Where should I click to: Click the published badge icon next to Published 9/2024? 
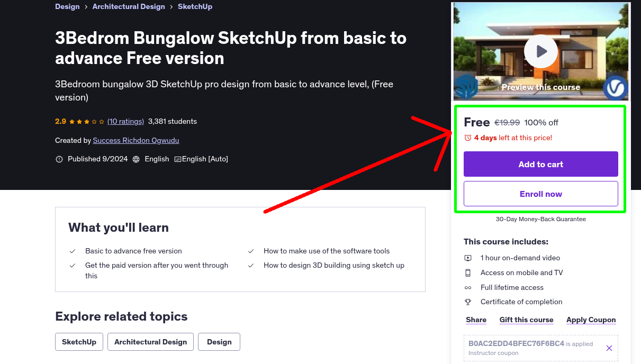click(59, 159)
